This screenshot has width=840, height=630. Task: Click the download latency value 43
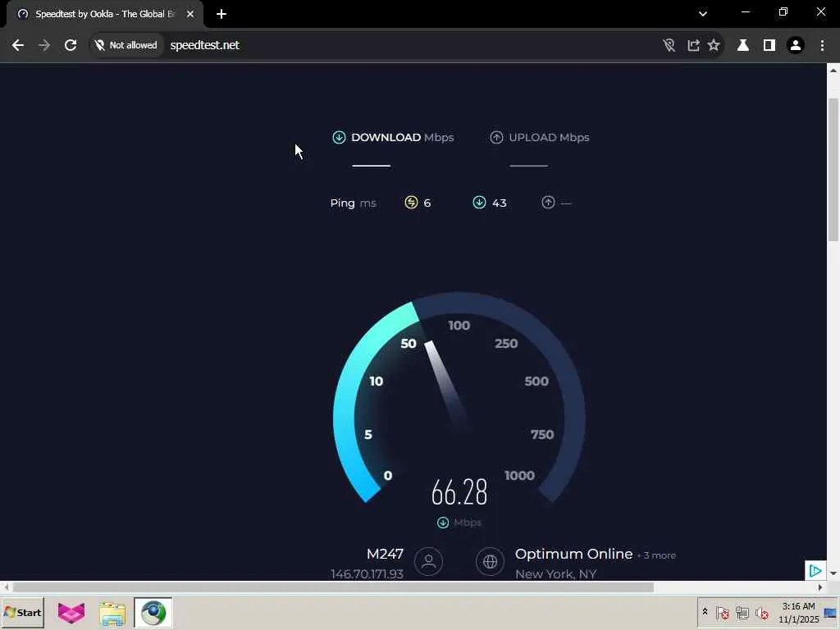[x=500, y=203]
